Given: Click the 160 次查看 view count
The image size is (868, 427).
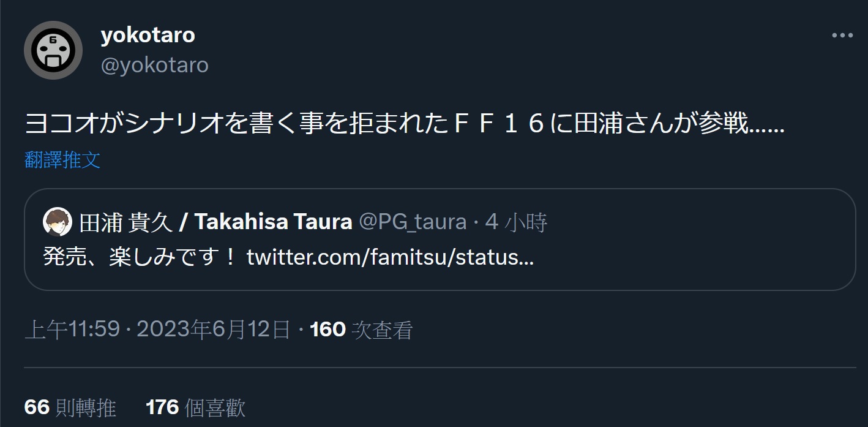Looking at the screenshot, I should tap(361, 330).
